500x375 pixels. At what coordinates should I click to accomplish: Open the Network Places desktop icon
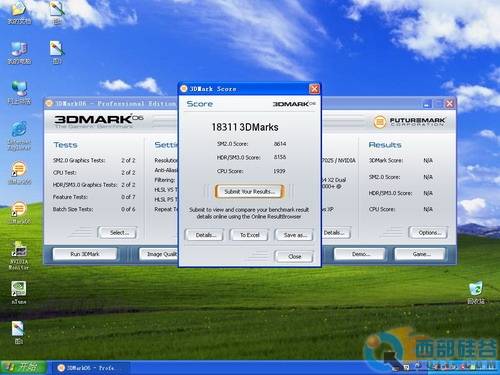[19, 93]
